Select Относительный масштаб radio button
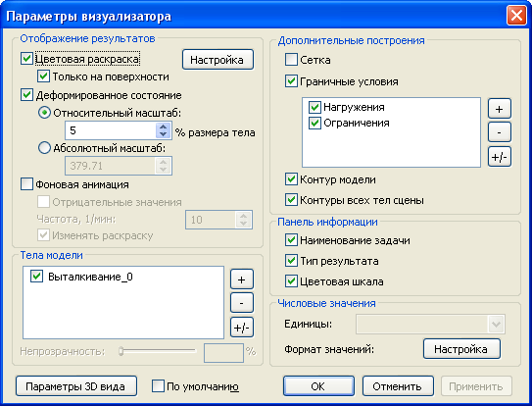 click(x=44, y=113)
